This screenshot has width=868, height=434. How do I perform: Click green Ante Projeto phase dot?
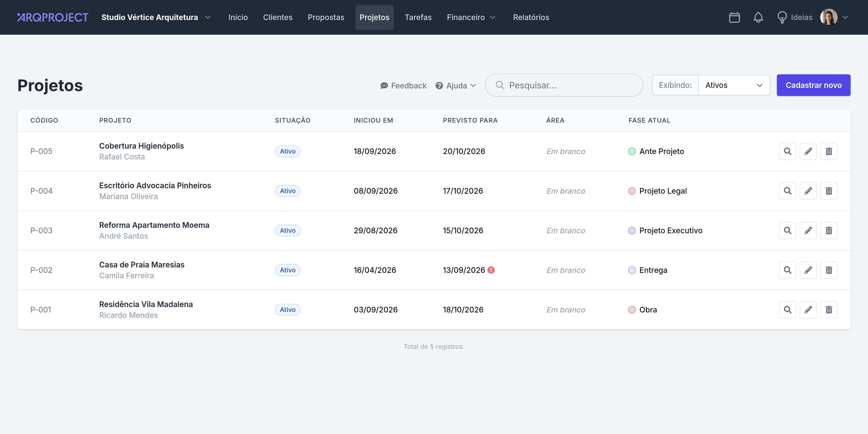coord(632,151)
